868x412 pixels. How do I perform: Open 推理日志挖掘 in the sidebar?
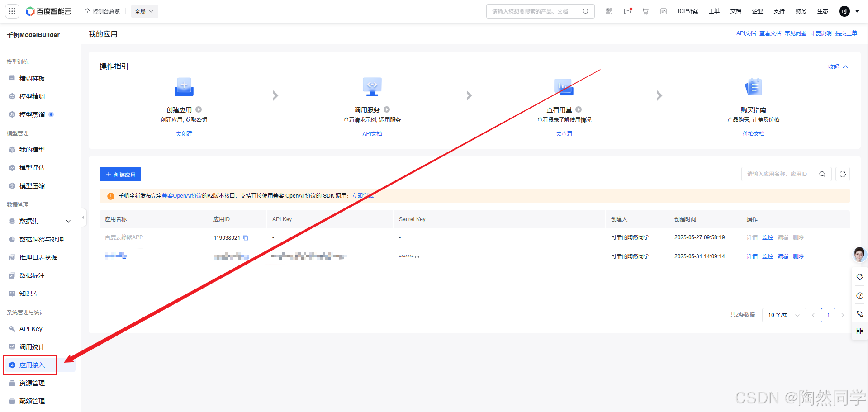pyautogui.click(x=38, y=257)
